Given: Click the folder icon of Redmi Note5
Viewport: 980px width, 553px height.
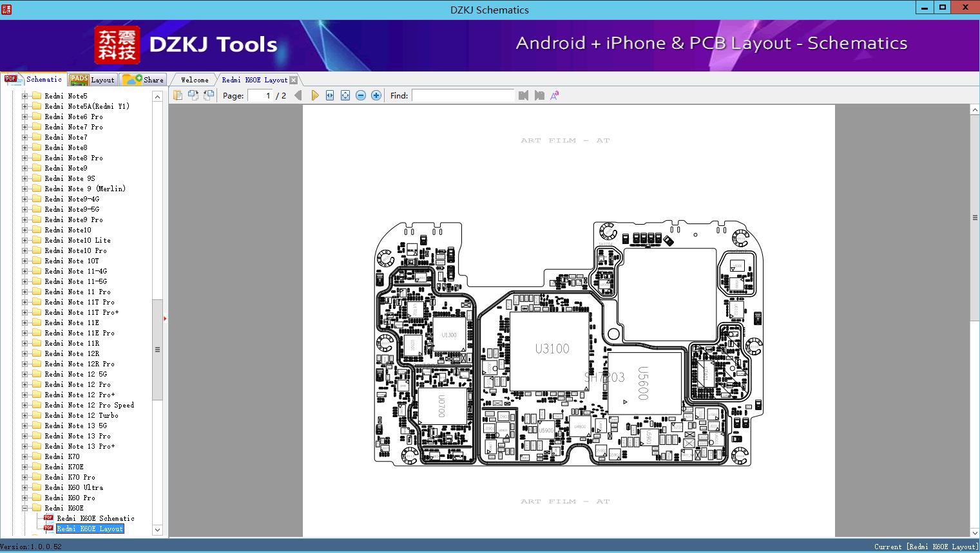Looking at the screenshot, I should pos(37,96).
